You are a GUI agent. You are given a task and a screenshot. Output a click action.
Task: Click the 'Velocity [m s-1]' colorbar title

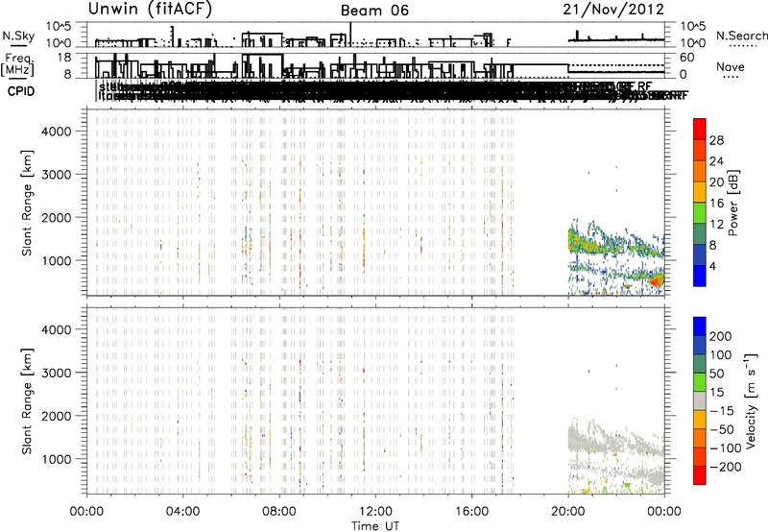tap(751, 400)
